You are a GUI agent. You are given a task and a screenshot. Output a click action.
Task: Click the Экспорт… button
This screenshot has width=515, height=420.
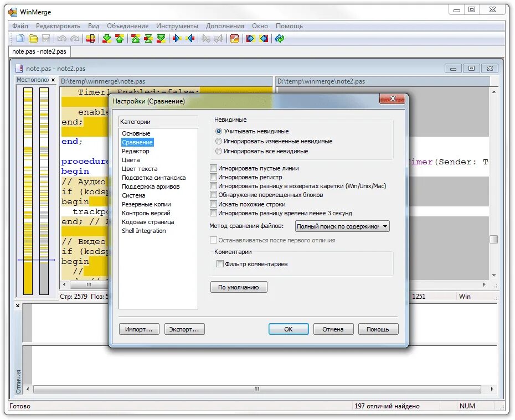click(184, 329)
